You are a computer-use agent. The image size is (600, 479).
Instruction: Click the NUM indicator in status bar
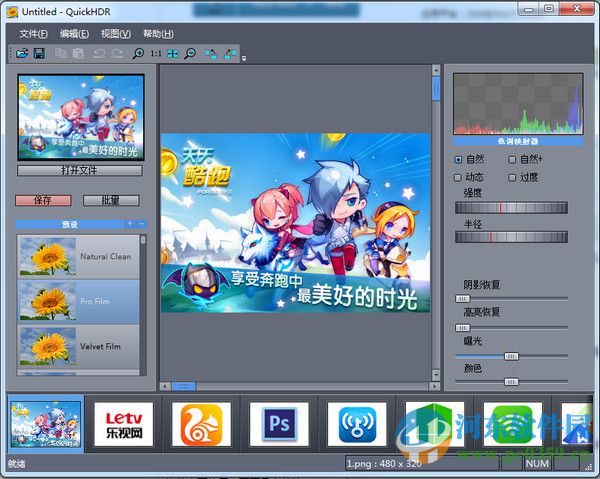pos(537,464)
